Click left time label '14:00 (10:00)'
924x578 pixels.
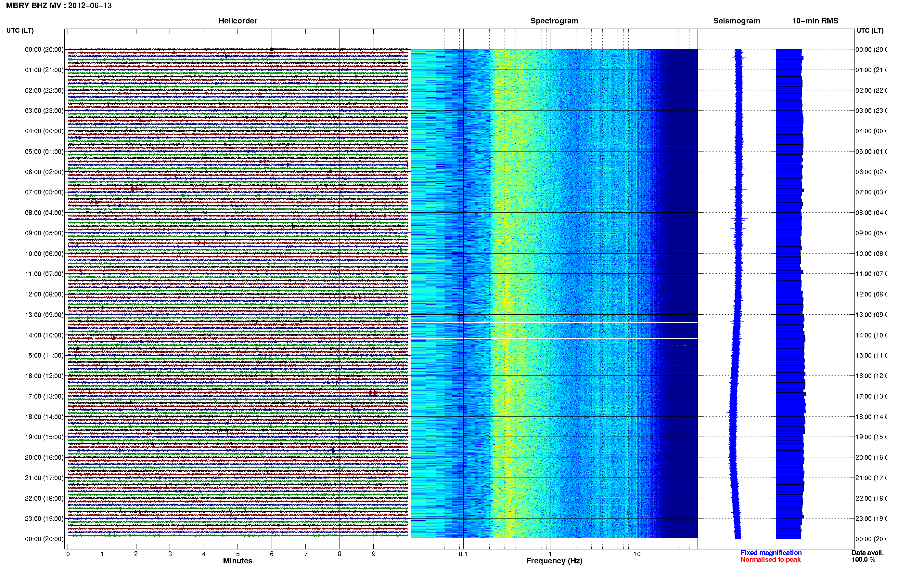click(44, 335)
